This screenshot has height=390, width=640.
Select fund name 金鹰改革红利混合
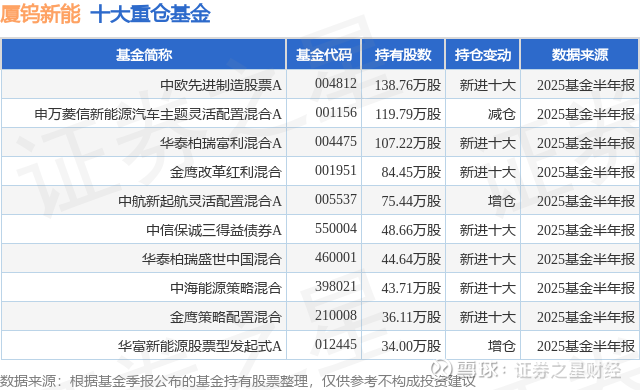[226, 172]
